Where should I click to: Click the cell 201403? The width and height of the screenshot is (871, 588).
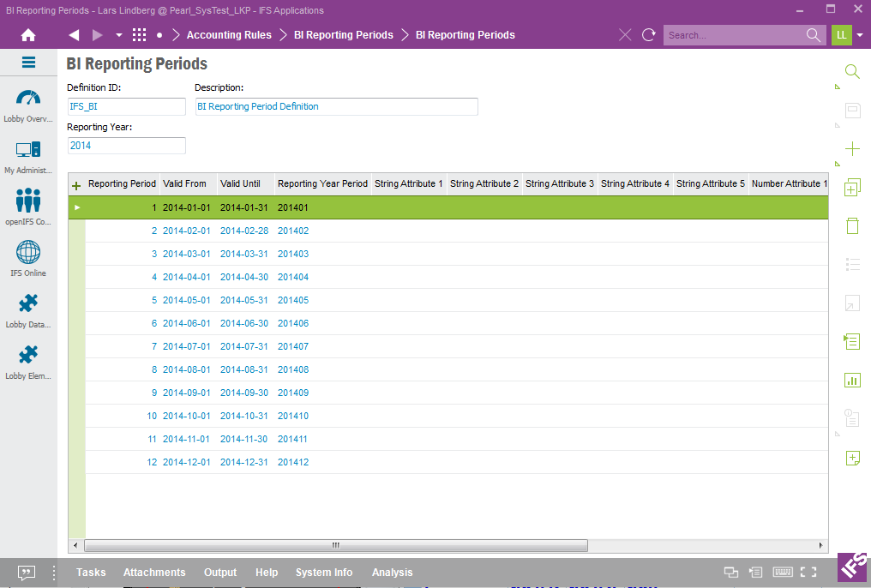293,255
